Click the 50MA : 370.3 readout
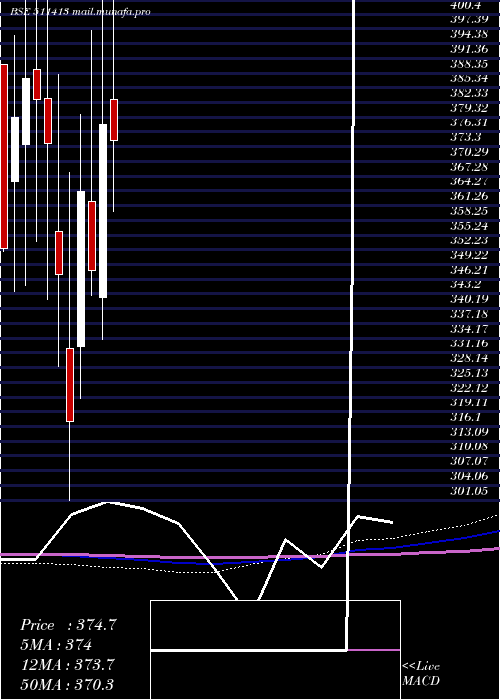The height and width of the screenshot is (700, 500). pos(67,684)
